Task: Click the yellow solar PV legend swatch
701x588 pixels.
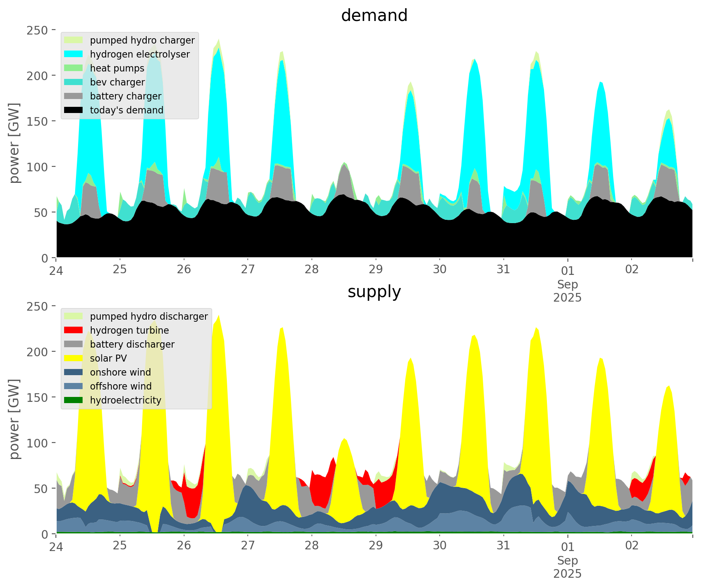Action: coord(74,358)
